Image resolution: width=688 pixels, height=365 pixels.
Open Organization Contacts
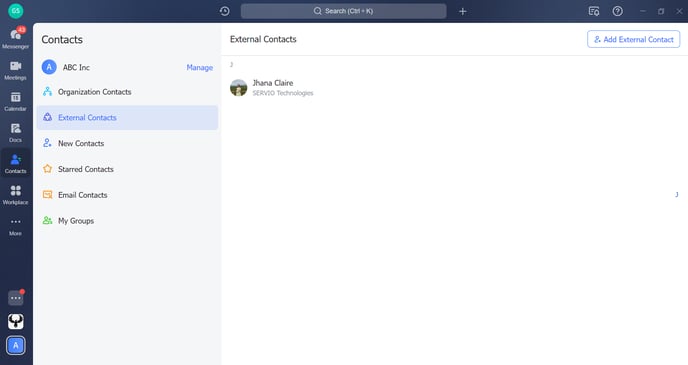127,92
